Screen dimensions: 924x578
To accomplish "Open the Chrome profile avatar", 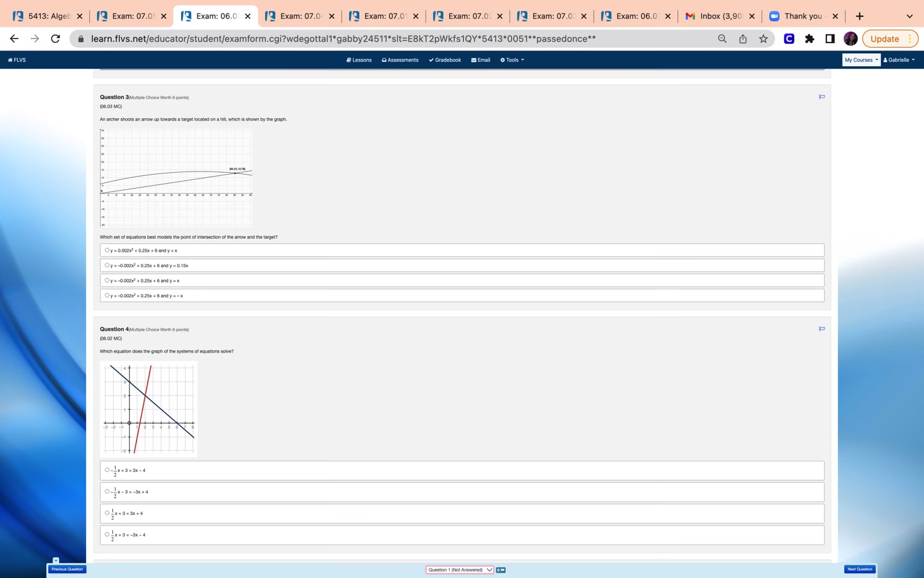I will click(850, 39).
